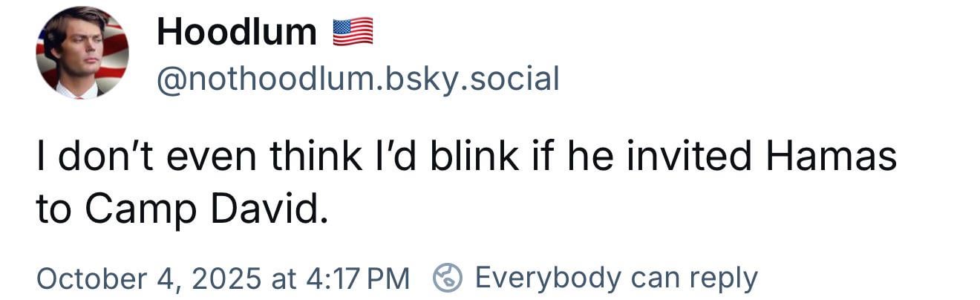The image size is (980, 300).
Task: Open the Hoodlum display name link
Action: point(237,31)
